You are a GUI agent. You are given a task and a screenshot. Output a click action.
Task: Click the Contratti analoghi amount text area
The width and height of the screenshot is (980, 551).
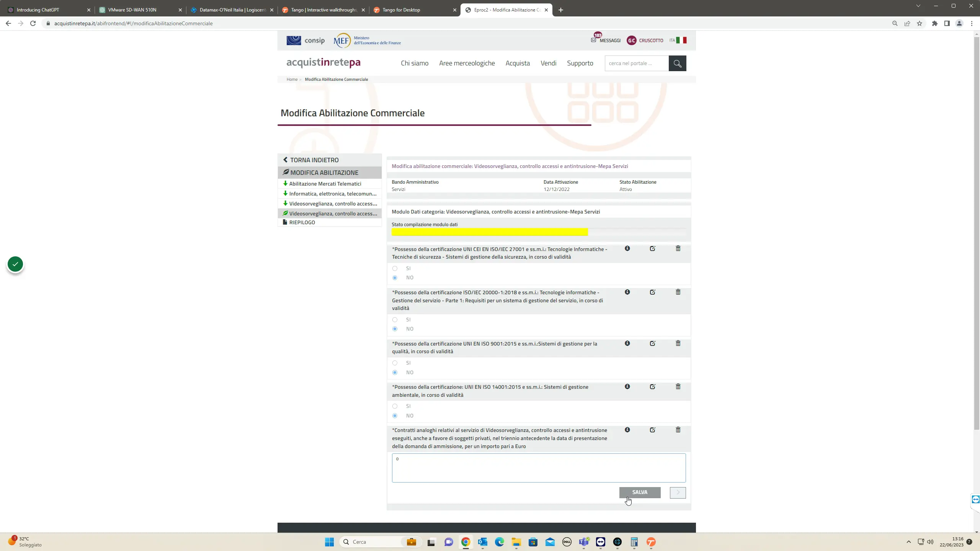point(539,468)
